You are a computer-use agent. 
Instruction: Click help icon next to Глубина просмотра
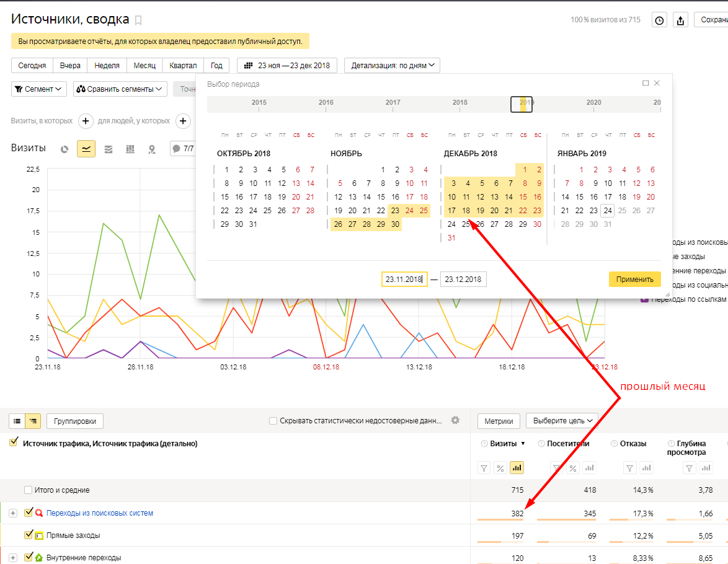pyautogui.click(x=671, y=443)
